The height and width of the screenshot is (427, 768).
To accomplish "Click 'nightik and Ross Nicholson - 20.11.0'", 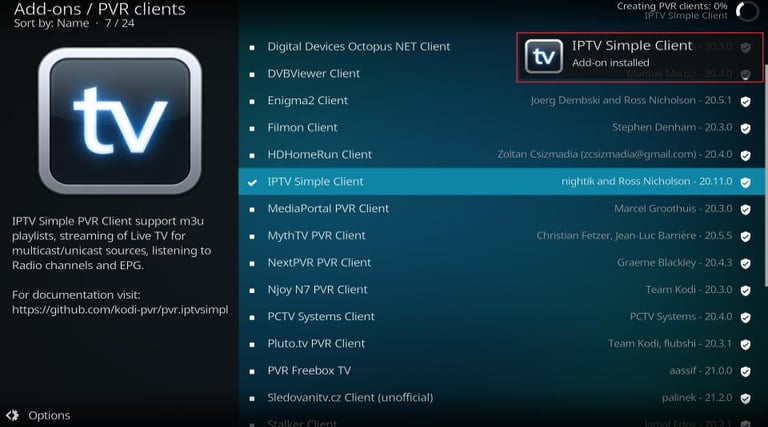I will pos(647,181).
